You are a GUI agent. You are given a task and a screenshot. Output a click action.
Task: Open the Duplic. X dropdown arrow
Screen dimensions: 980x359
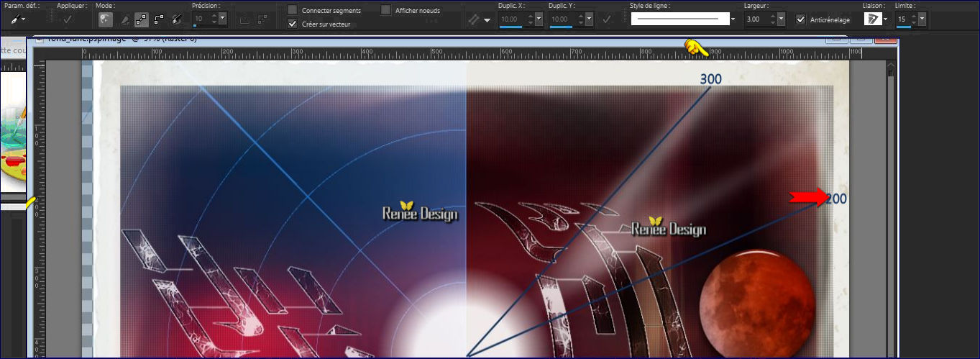coord(538,19)
